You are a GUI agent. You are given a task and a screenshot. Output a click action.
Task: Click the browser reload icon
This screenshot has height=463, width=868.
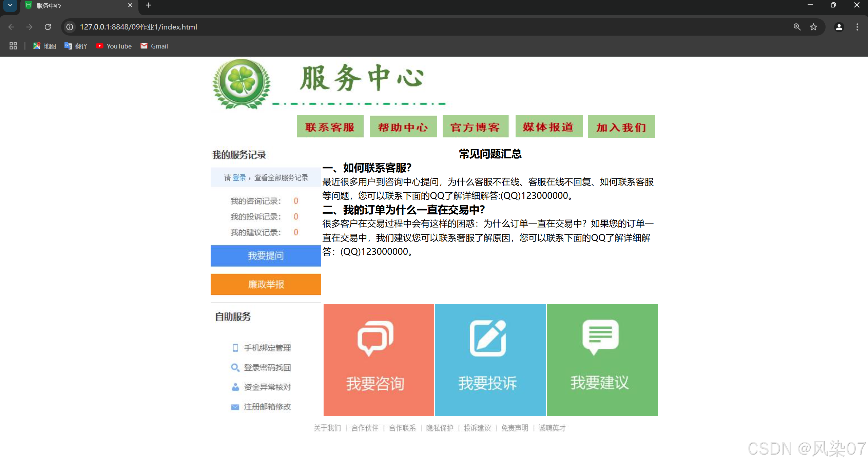[48, 27]
